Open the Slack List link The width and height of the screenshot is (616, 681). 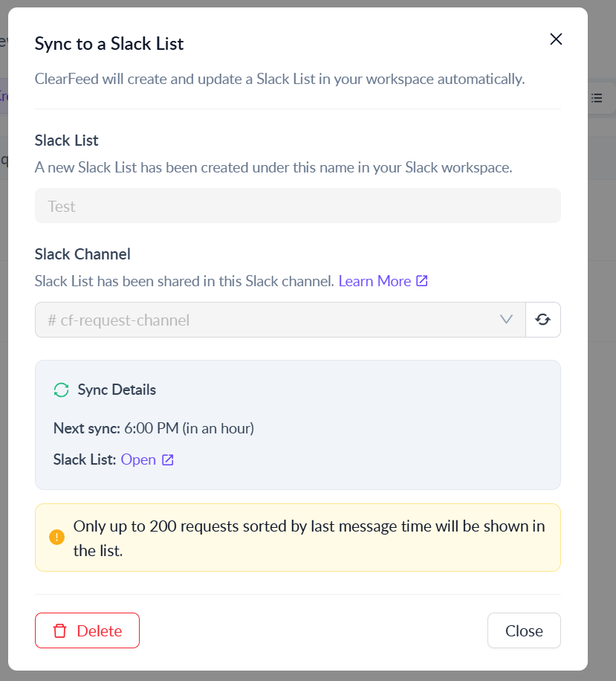pyautogui.click(x=138, y=459)
